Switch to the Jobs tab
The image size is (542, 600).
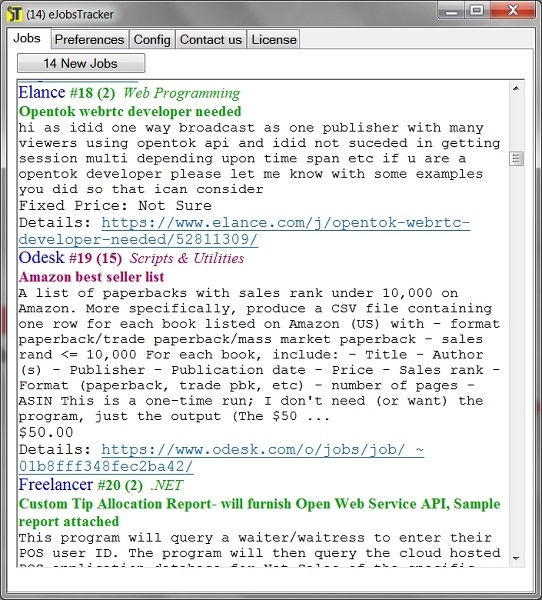[28, 39]
